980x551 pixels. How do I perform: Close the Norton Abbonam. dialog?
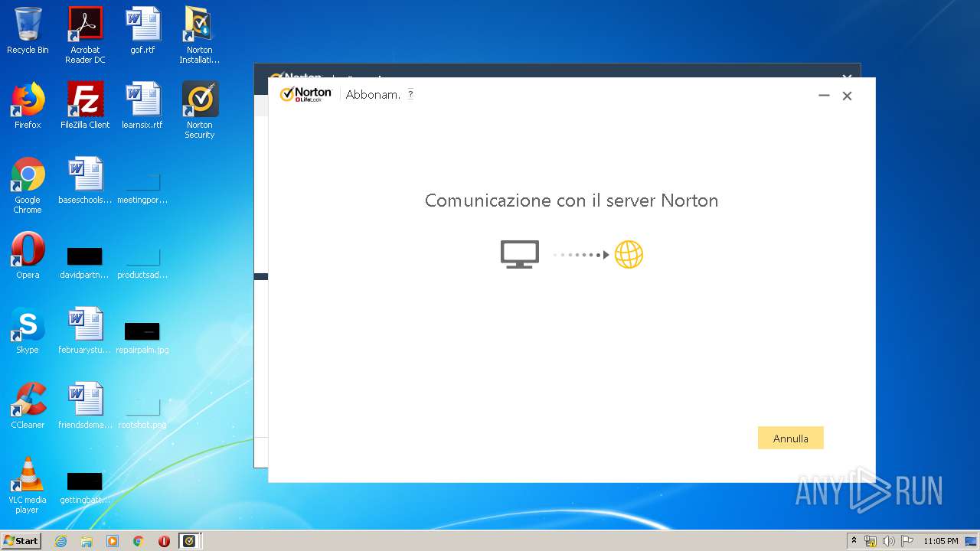point(847,96)
